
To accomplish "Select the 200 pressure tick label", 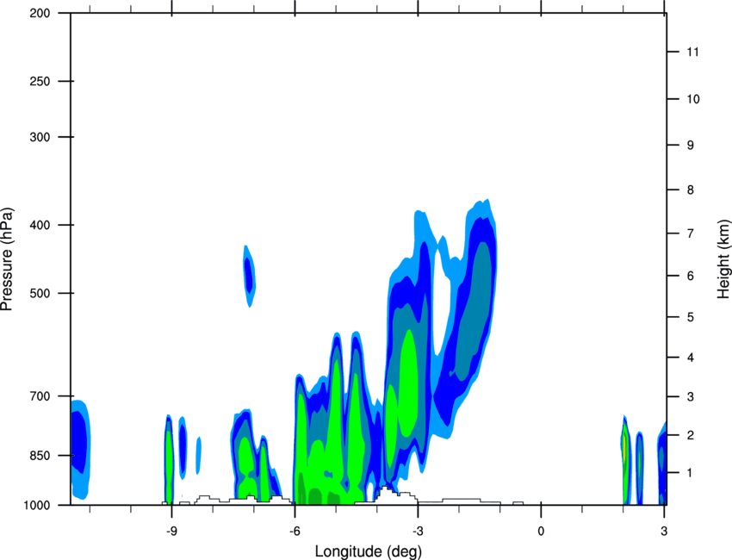I will coord(40,13).
